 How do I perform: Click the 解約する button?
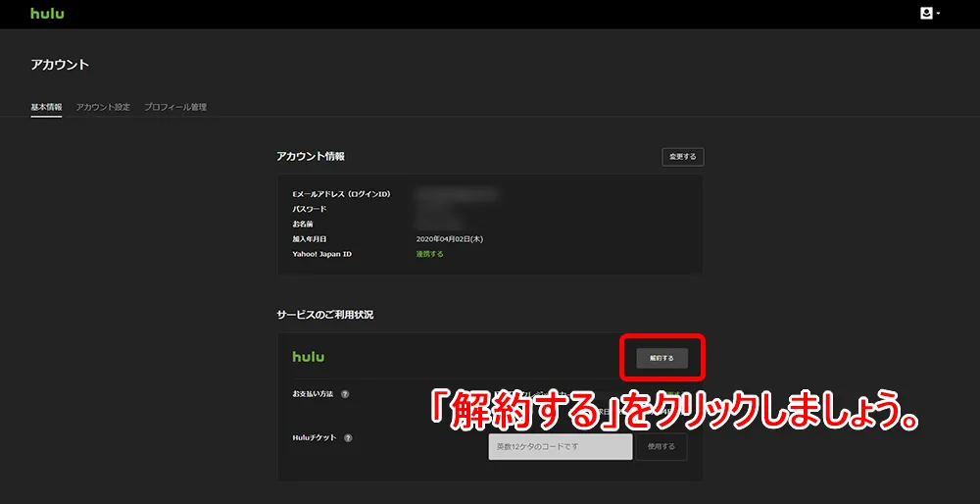click(x=661, y=358)
